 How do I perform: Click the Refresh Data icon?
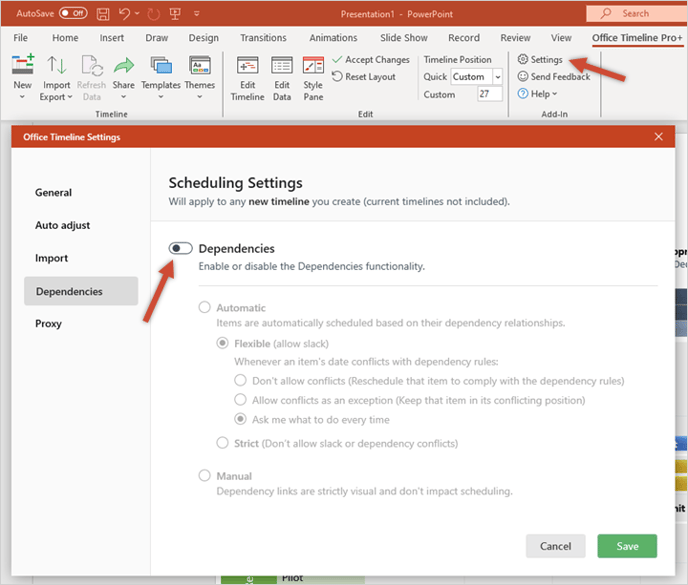click(92, 65)
